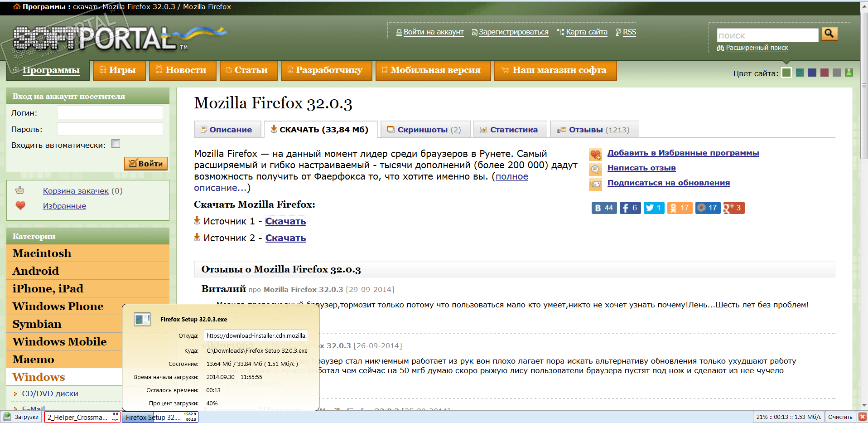Open the Программы navigation menu

coord(48,70)
